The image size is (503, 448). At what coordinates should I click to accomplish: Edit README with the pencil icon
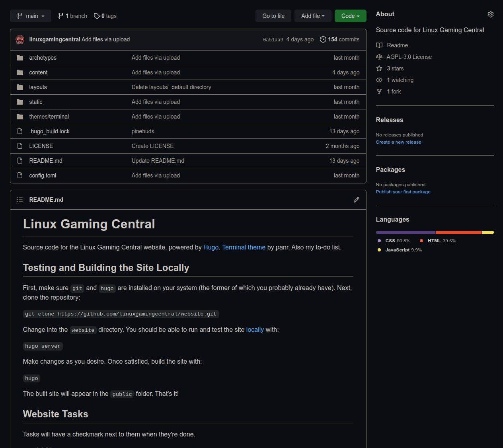tap(357, 200)
